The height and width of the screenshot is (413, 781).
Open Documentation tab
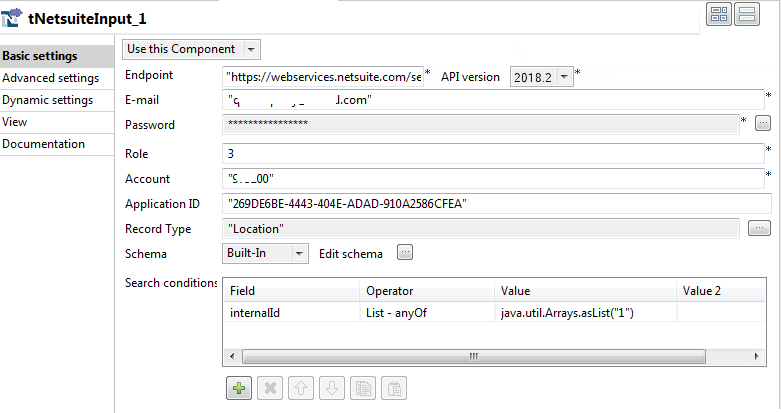coord(57,144)
